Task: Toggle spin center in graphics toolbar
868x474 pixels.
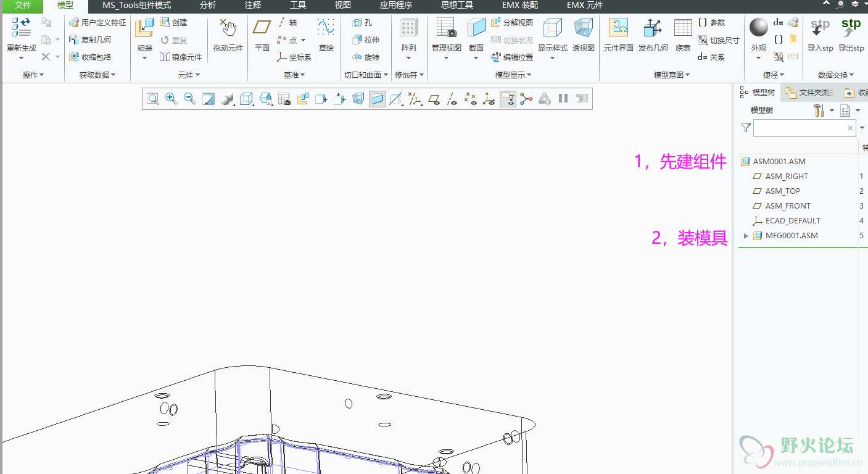Action: point(526,99)
